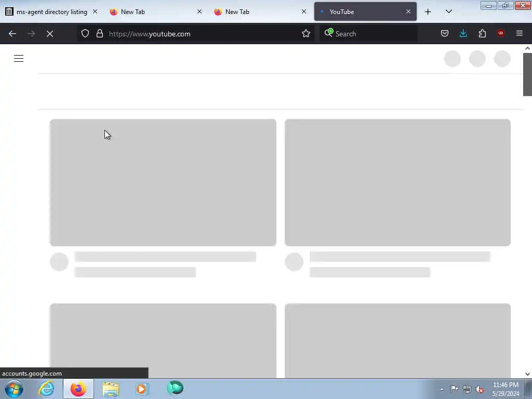
Task: Close the ms-agent directory listing tab
Action: 95,11
